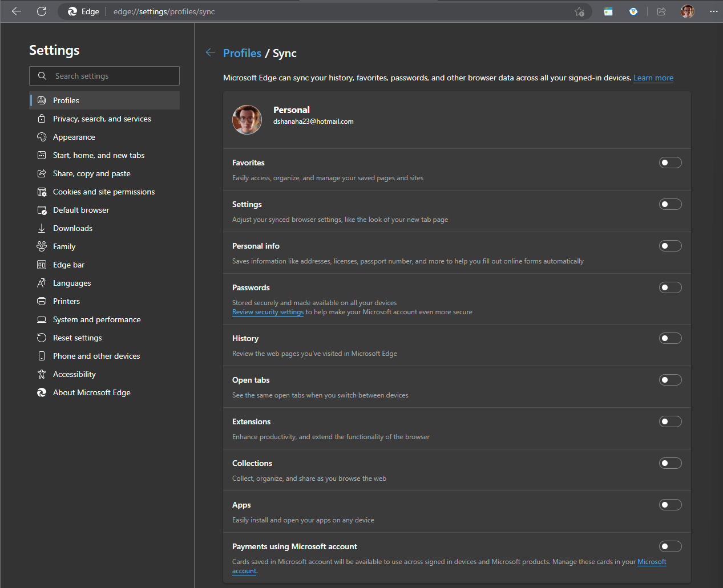Turn on Extensions sync toggle
Viewport: 723px width, 588px height.
(671, 421)
